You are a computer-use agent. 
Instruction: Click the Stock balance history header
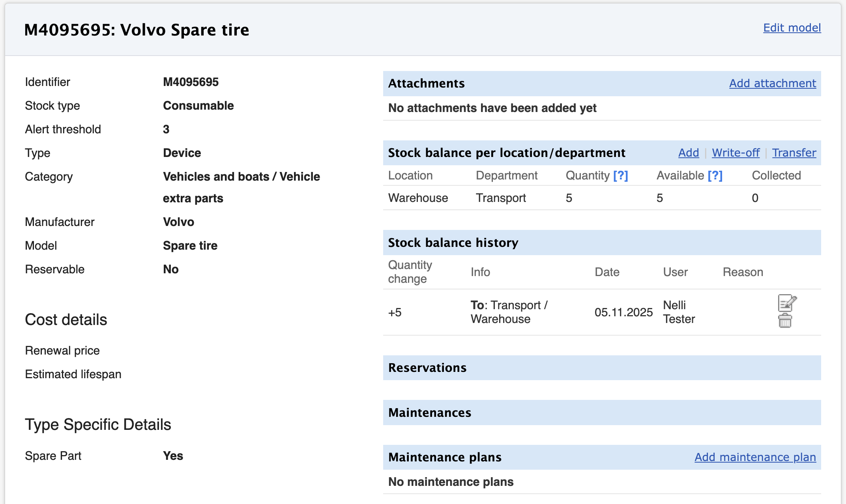point(453,243)
